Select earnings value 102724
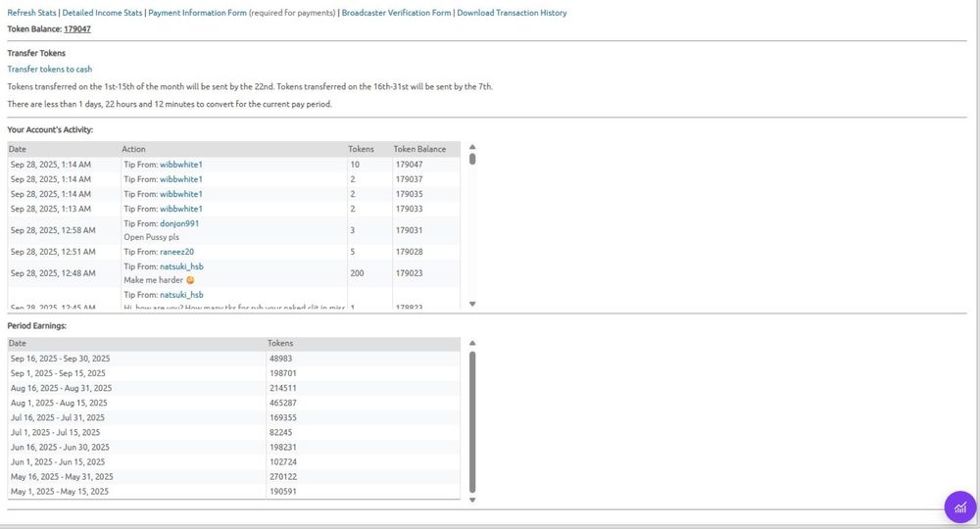 pyautogui.click(x=283, y=462)
